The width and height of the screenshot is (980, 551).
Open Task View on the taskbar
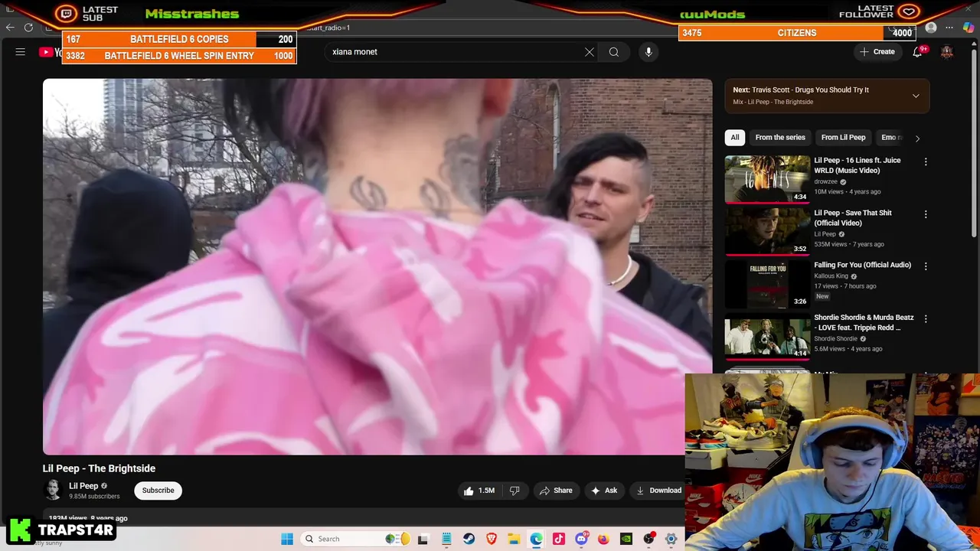click(423, 539)
